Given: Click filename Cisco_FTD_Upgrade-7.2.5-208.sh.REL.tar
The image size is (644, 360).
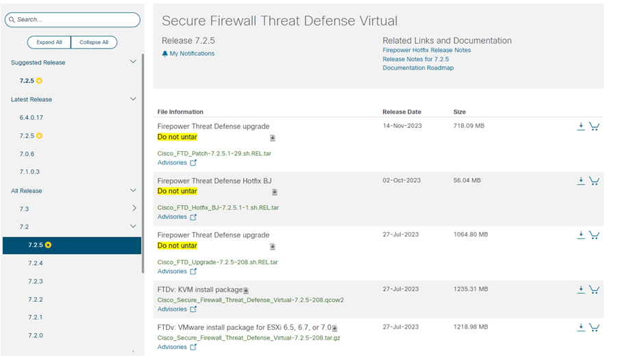Looking at the screenshot, I should (x=218, y=262).
